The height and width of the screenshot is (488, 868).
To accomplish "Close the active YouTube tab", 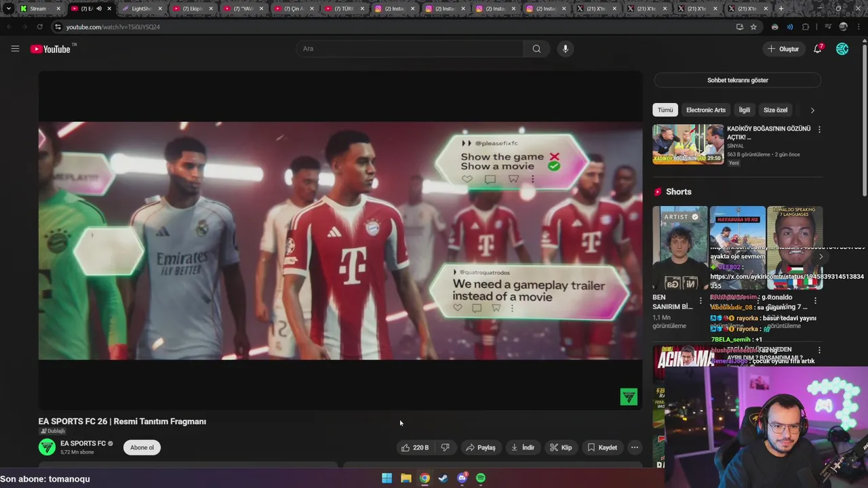I will coord(108,9).
